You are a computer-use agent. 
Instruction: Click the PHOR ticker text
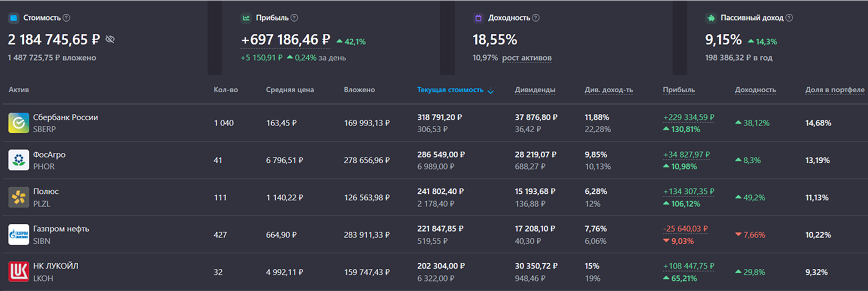click(x=44, y=167)
